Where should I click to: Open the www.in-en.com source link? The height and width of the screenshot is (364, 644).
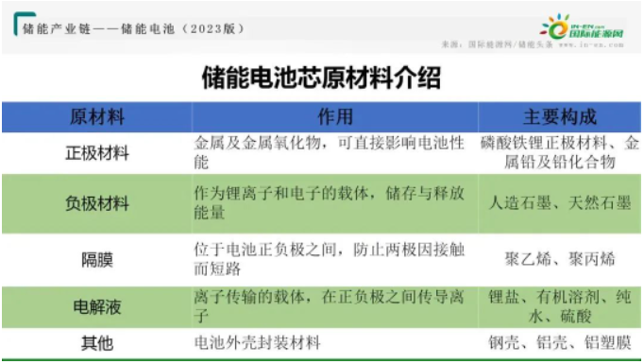pyautogui.click(x=591, y=44)
